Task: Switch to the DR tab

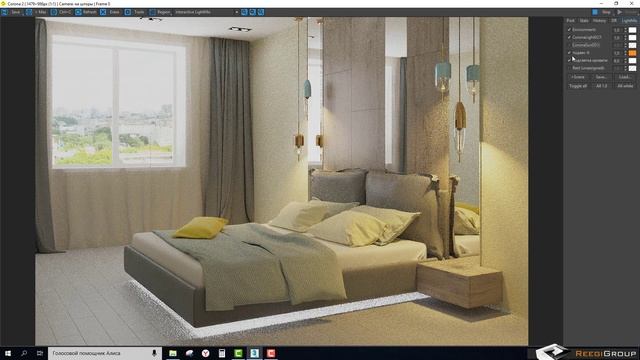Action: 614,20
